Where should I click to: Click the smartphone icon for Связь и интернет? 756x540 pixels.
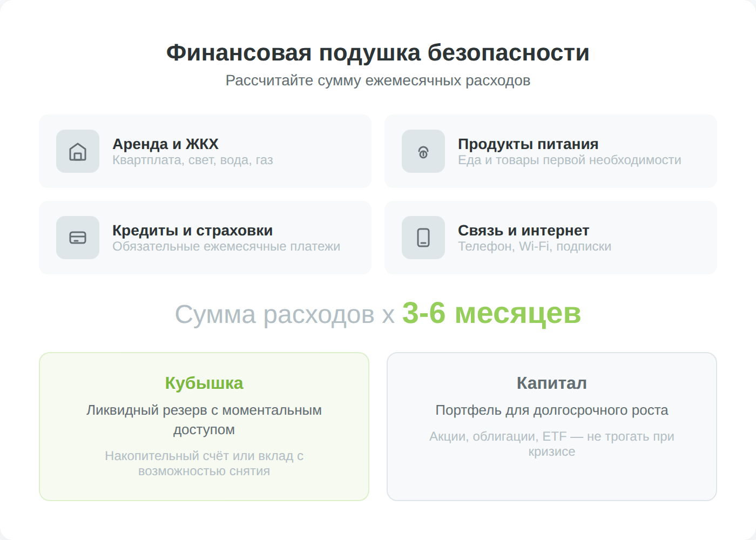423,238
